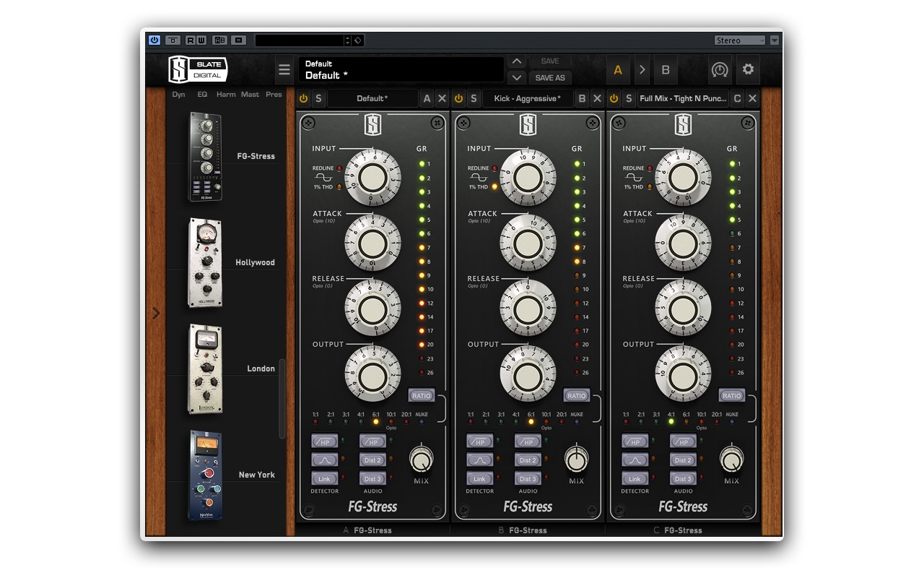Click the C slot letter button

[737, 98]
